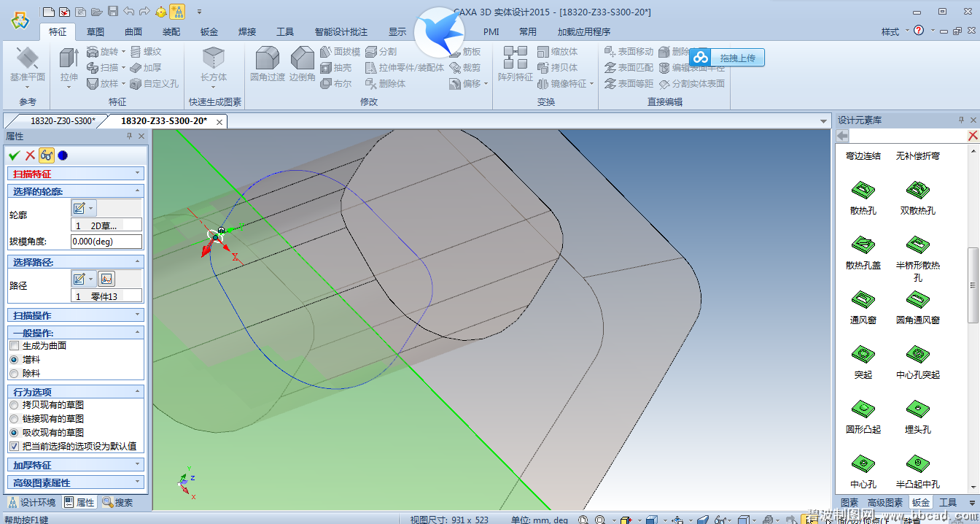Open the 搜索 bottom panel tab

click(x=118, y=502)
